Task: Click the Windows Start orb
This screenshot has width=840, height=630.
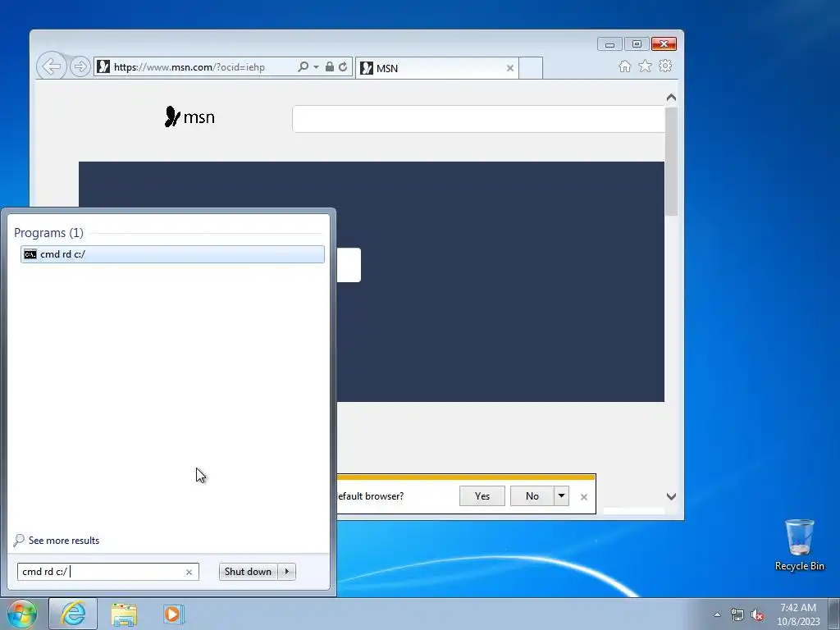Action: point(22,614)
